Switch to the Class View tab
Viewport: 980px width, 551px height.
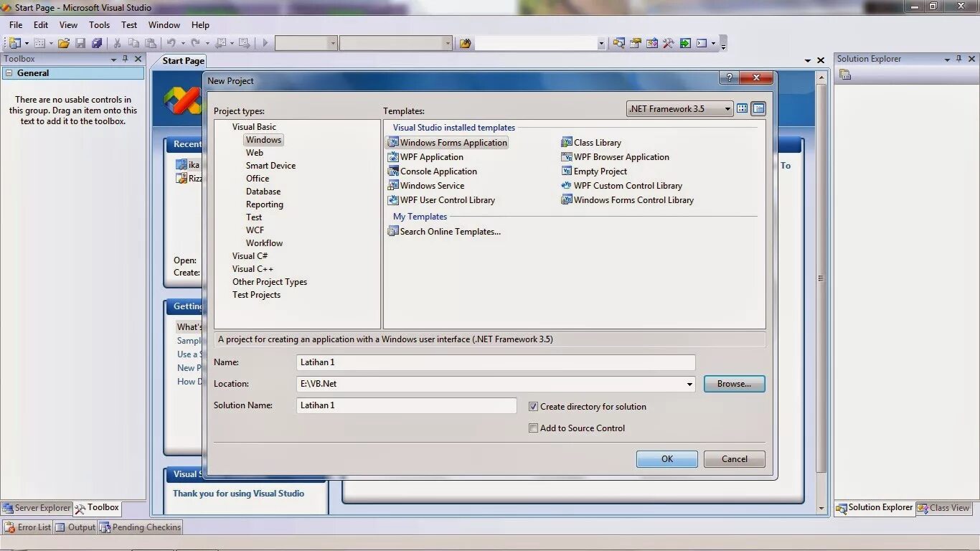(944, 508)
